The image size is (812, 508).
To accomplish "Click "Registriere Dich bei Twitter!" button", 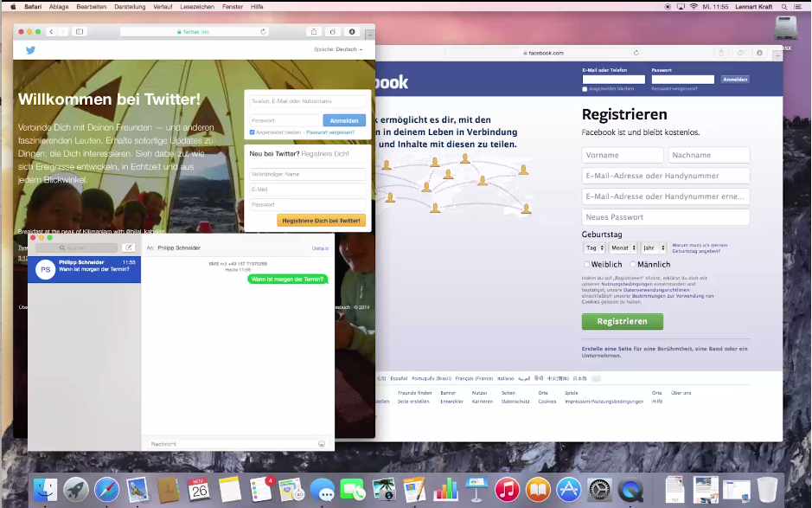I will coord(321,221).
